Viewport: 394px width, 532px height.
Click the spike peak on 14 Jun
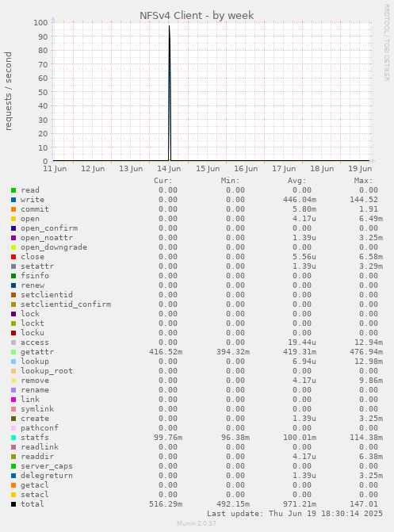[x=170, y=26]
